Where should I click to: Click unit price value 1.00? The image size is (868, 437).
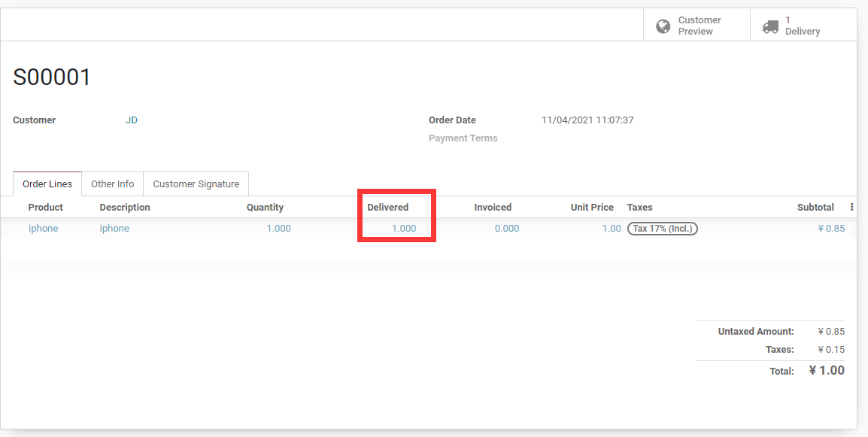(x=612, y=228)
